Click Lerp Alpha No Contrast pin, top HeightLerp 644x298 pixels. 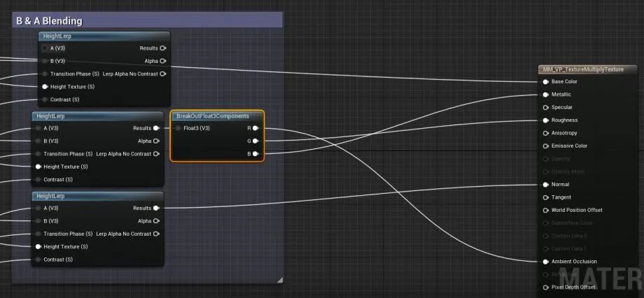tap(163, 74)
